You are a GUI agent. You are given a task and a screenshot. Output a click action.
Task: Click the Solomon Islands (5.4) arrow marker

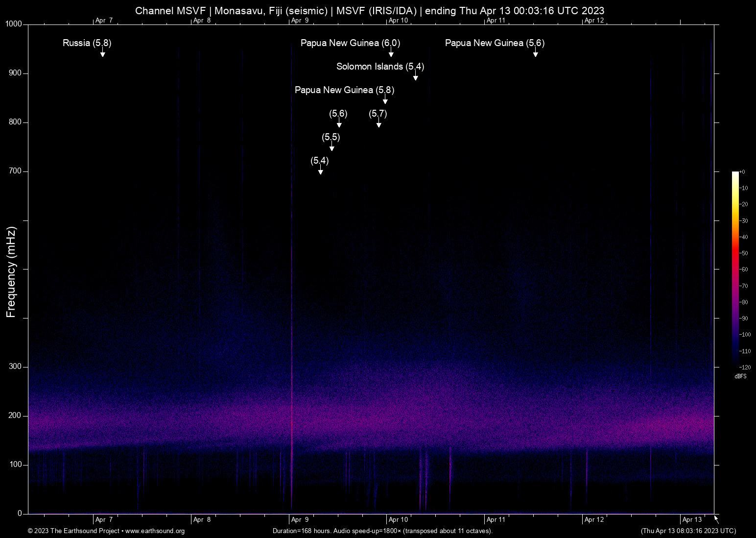(415, 77)
